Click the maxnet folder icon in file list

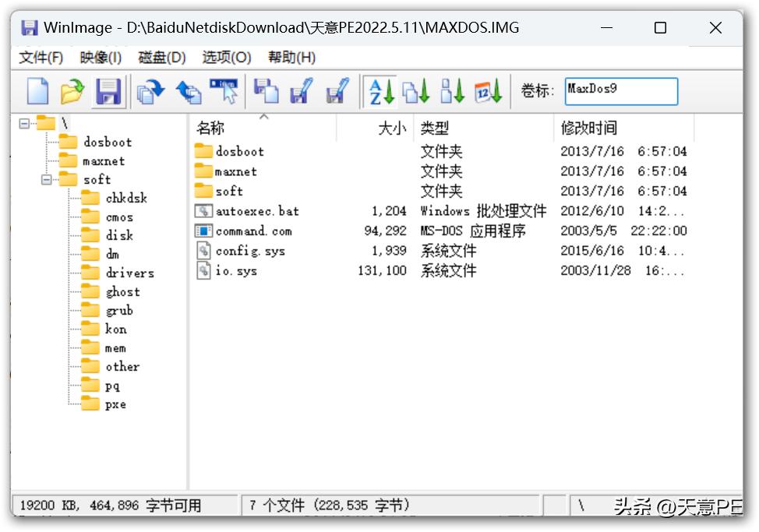tap(203, 171)
